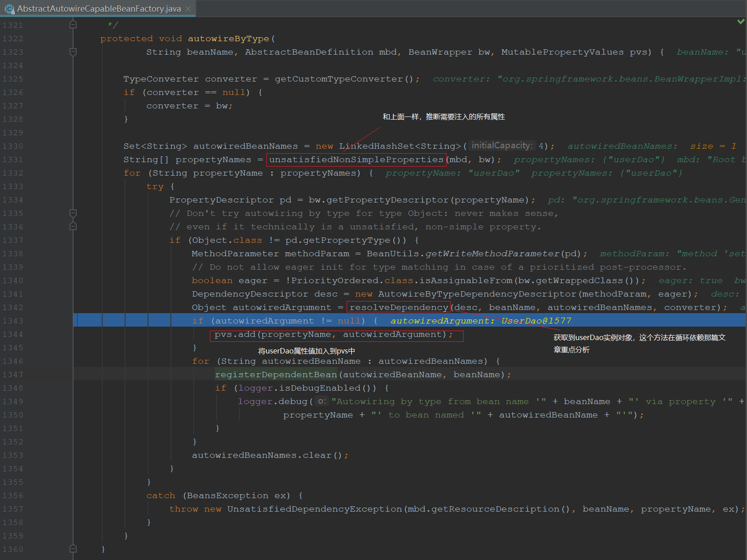Click the inline debug value 'eager: true'
This screenshot has width=747, height=560.
(691, 280)
